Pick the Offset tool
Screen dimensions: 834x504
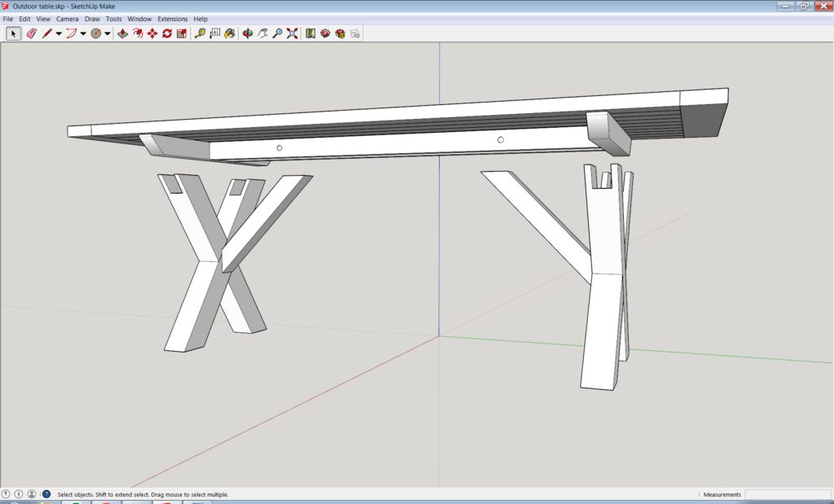(x=138, y=33)
